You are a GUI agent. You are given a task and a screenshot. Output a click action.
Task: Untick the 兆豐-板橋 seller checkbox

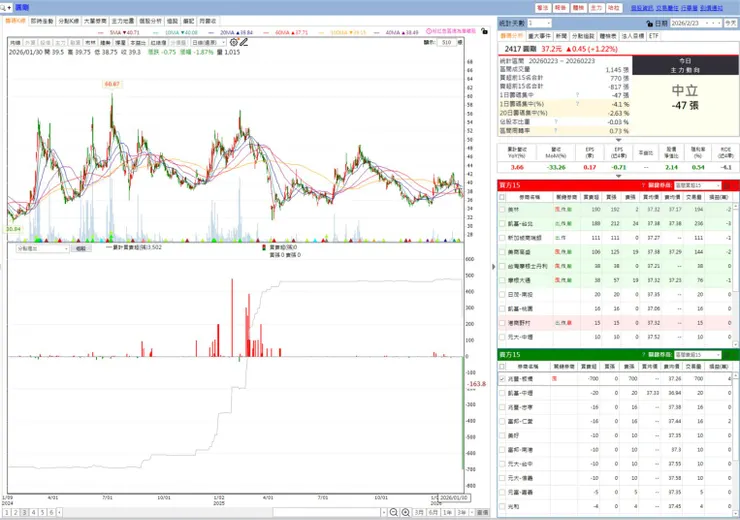pos(502,379)
